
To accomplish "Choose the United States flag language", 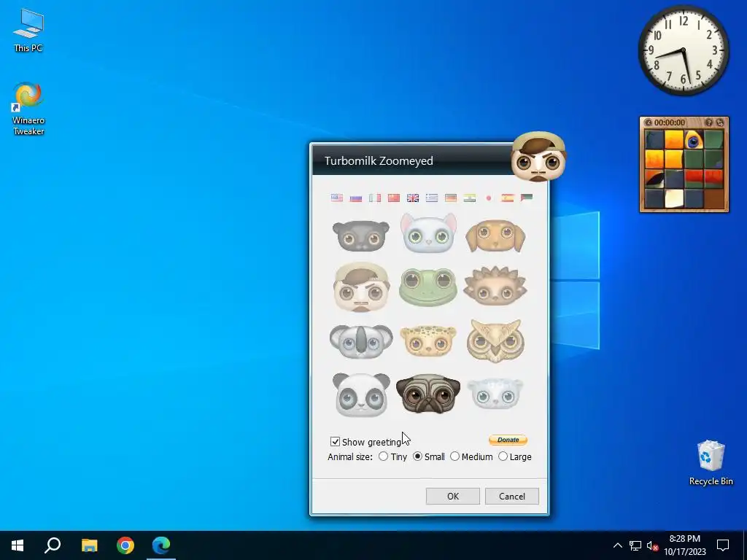I will pos(337,198).
